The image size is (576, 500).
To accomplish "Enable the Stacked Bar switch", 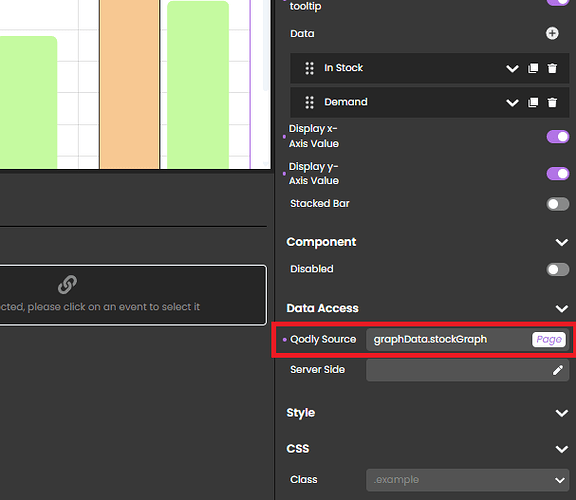I will point(558,204).
